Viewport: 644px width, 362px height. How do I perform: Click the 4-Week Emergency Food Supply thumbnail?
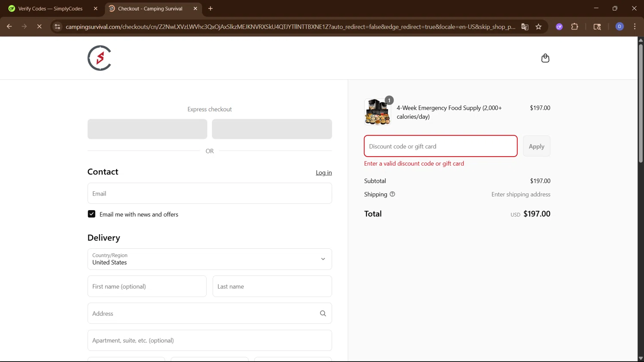click(377, 112)
